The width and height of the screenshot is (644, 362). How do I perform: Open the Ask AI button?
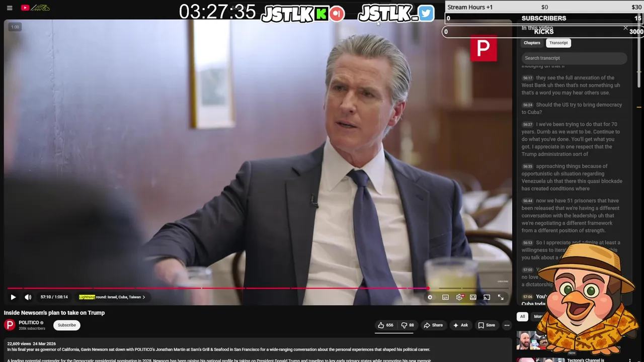point(460,325)
